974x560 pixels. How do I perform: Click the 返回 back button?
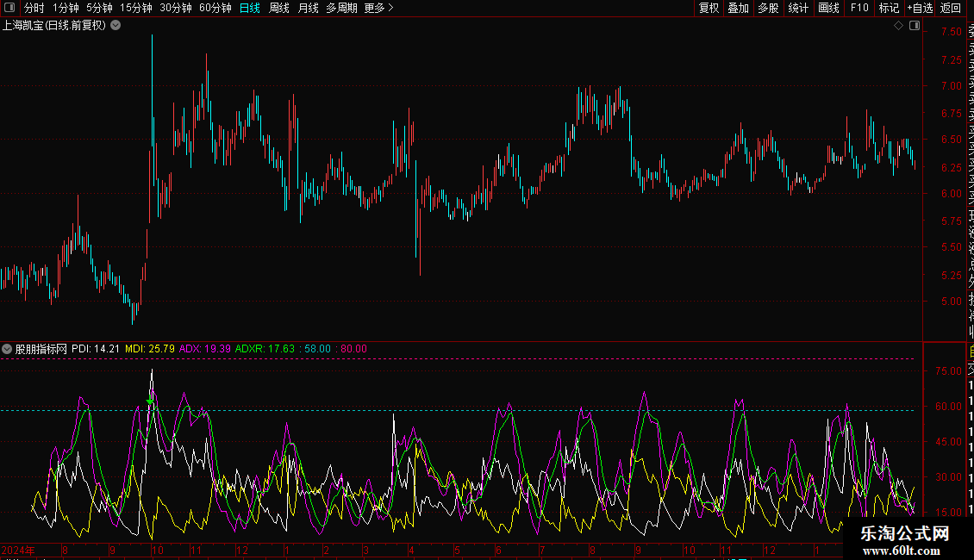951,8
